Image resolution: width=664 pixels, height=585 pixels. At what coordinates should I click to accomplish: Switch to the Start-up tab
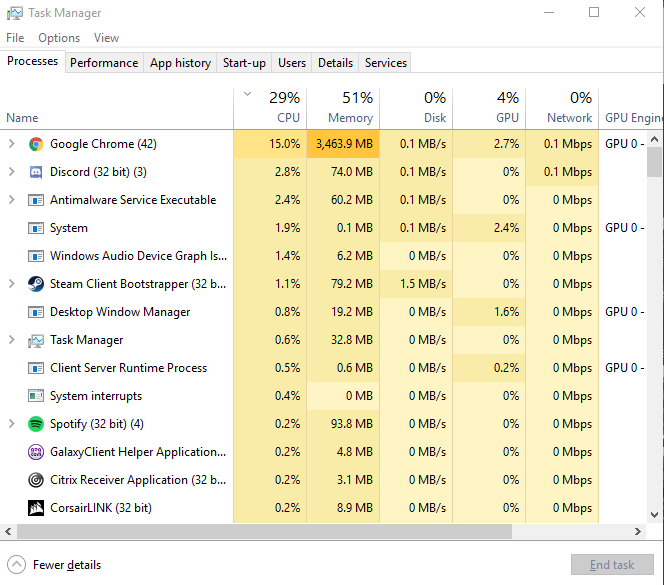coord(244,63)
